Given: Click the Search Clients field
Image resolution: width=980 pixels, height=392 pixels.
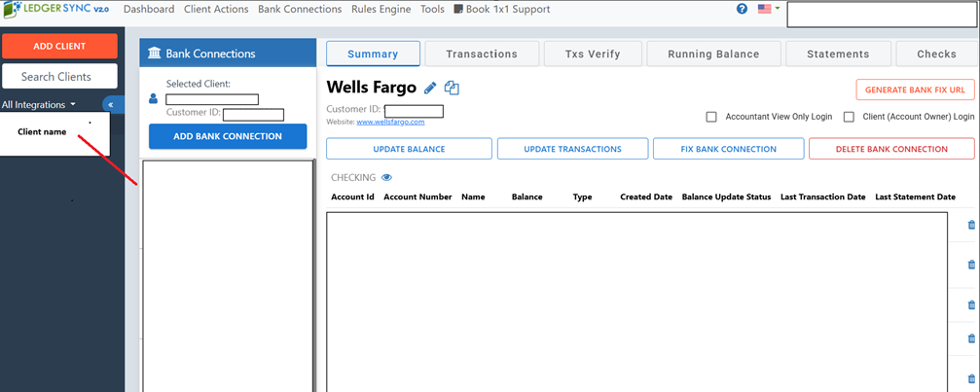Looking at the screenshot, I should pos(60,76).
